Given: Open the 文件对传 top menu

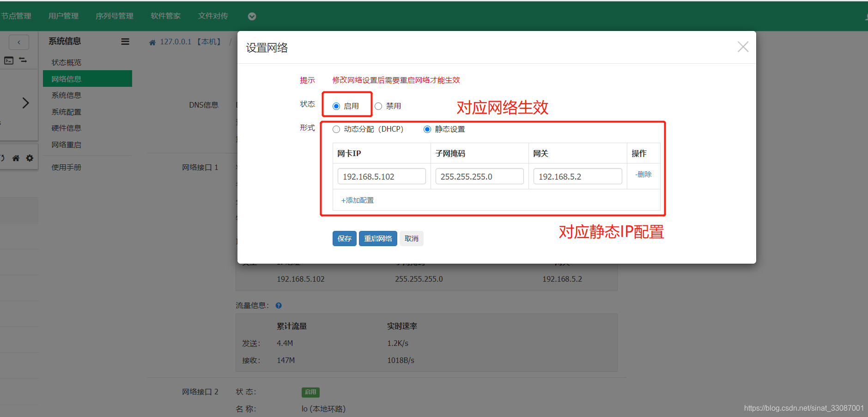Looking at the screenshot, I should (213, 16).
